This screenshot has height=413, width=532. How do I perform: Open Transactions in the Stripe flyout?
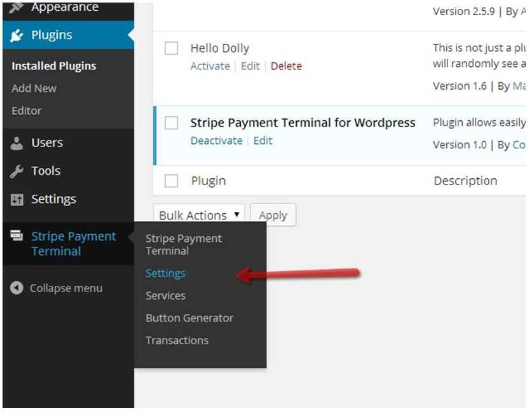(177, 340)
